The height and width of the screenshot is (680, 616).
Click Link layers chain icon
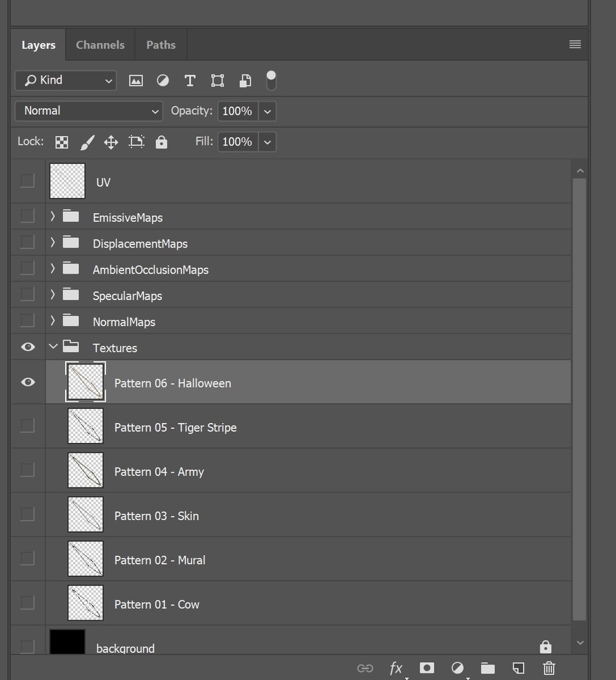coord(365,668)
